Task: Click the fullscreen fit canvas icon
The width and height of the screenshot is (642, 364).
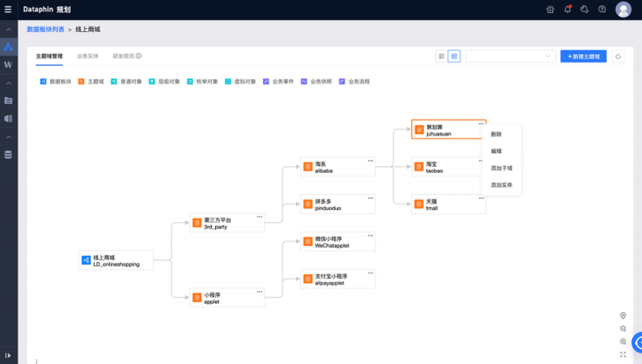Action: (x=623, y=354)
